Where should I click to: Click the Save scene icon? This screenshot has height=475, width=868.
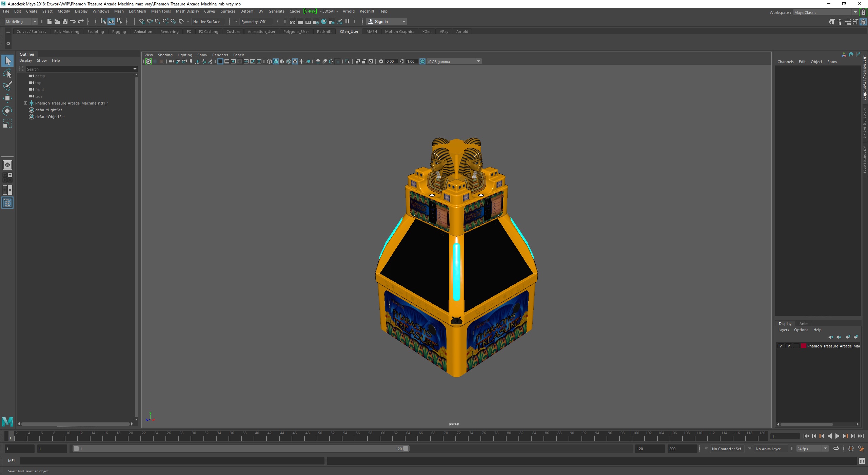coord(65,21)
